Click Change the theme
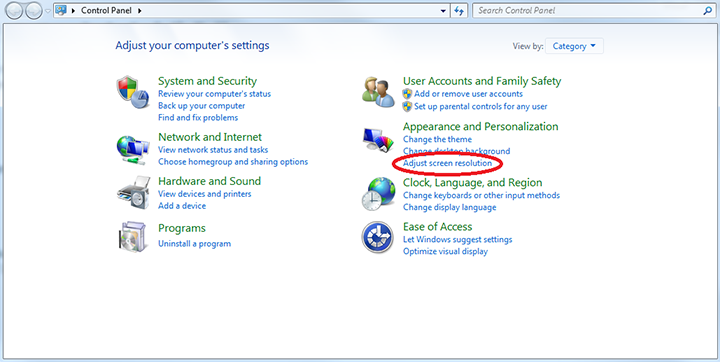This screenshot has height=362, width=720. coord(437,139)
